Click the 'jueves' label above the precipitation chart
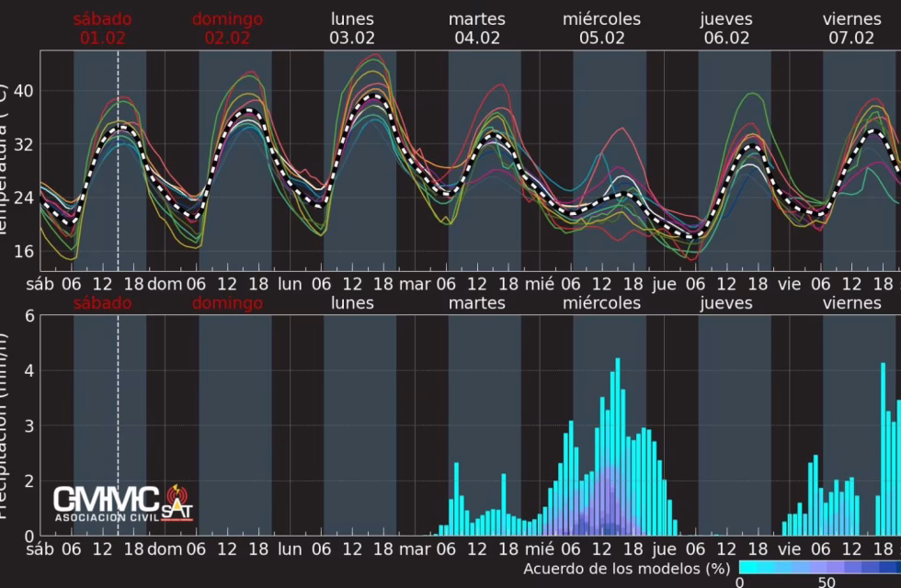Image resolution: width=901 pixels, height=588 pixels. pos(724,302)
